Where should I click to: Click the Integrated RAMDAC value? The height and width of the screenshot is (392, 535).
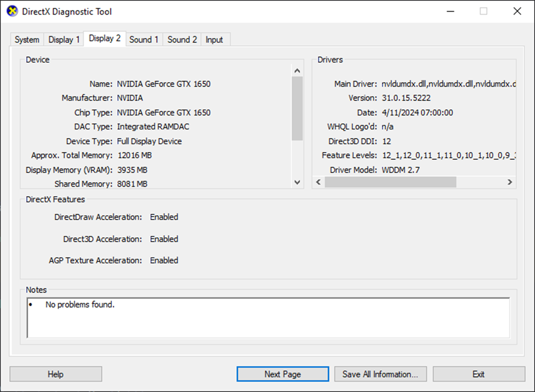click(153, 127)
